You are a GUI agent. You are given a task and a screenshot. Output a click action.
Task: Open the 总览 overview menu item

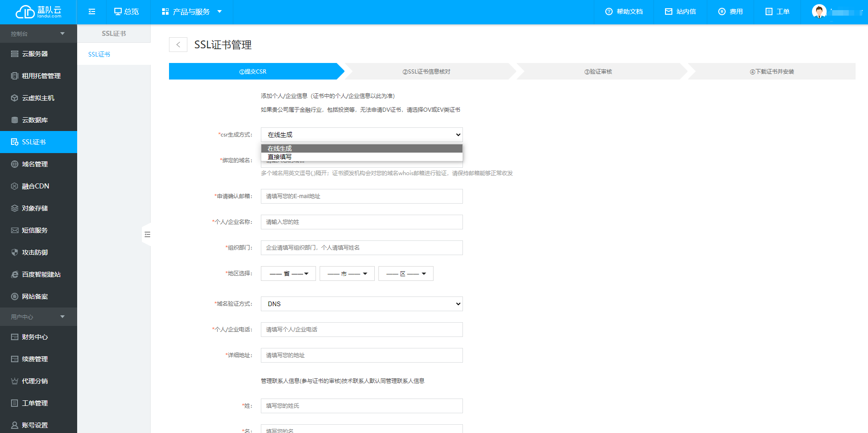(x=126, y=11)
